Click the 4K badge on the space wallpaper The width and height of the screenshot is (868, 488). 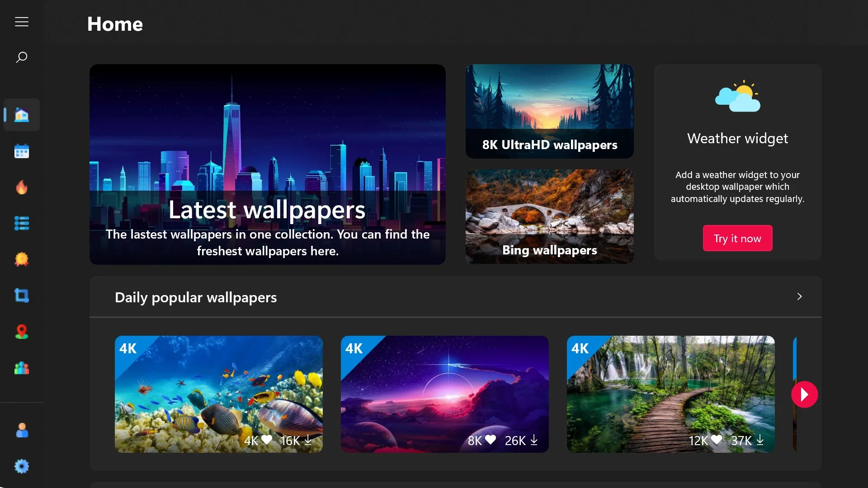click(354, 348)
